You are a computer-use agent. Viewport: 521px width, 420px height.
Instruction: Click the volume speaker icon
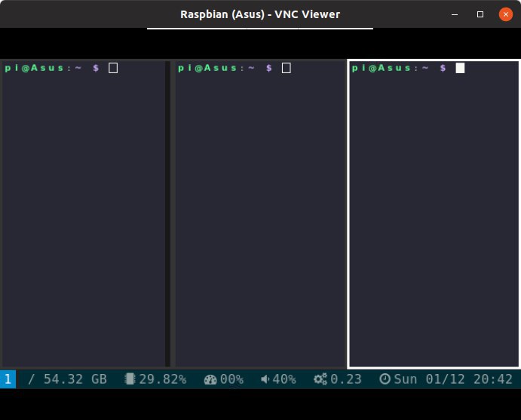(265, 379)
